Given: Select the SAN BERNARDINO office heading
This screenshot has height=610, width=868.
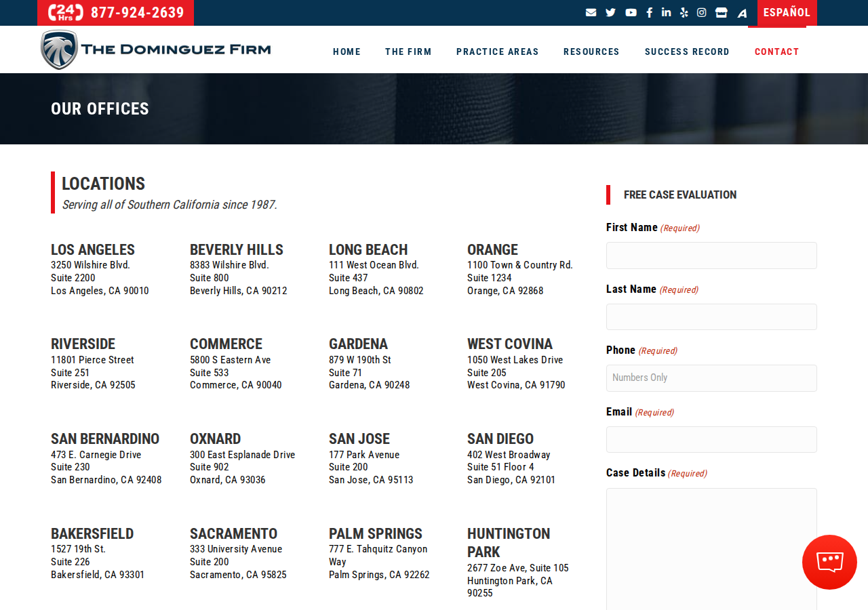Looking at the screenshot, I should pos(105,439).
